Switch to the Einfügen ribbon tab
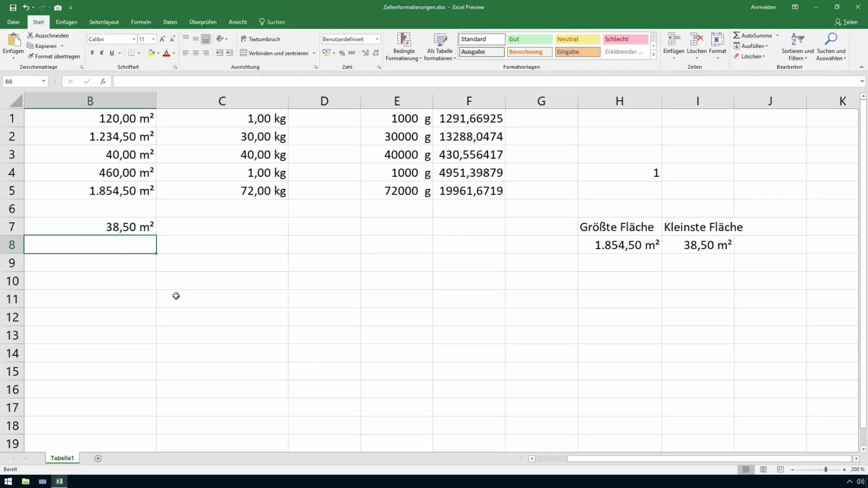 pos(66,22)
